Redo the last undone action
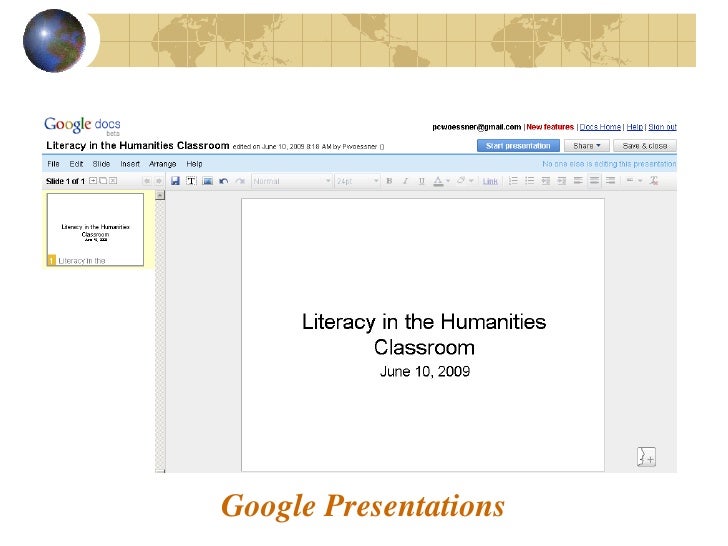728x546 pixels. pyautogui.click(x=240, y=181)
